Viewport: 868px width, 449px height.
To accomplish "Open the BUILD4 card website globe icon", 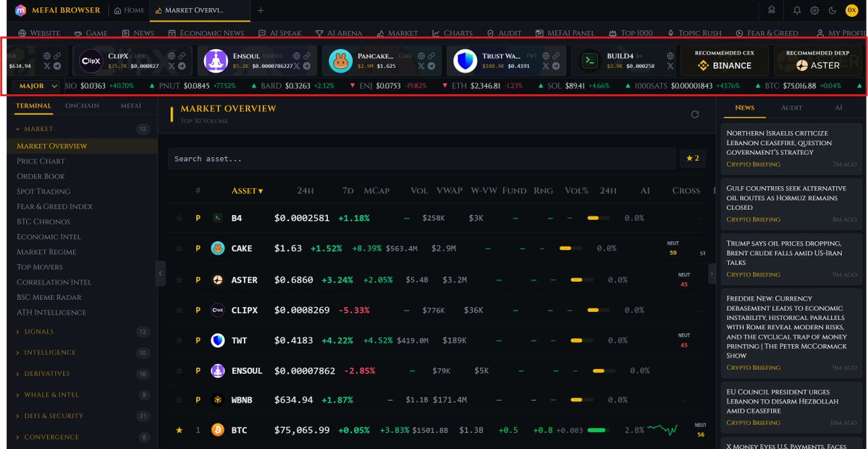I will [x=670, y=56].
